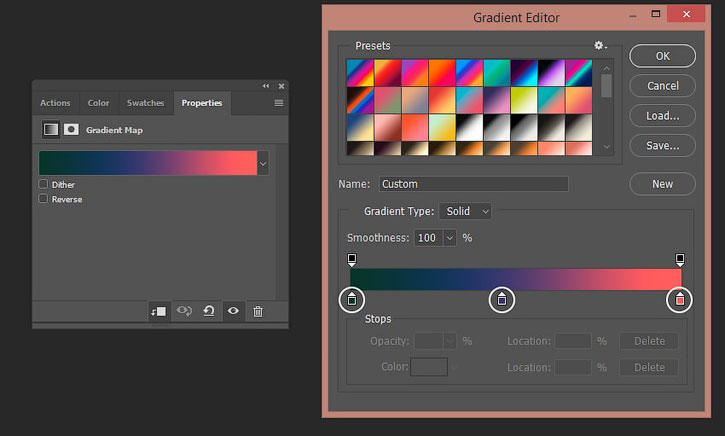Viewport: 725px width, 436px height.
Task: Select the right opacity stop above gradient
Action: (x=680, y=259)
